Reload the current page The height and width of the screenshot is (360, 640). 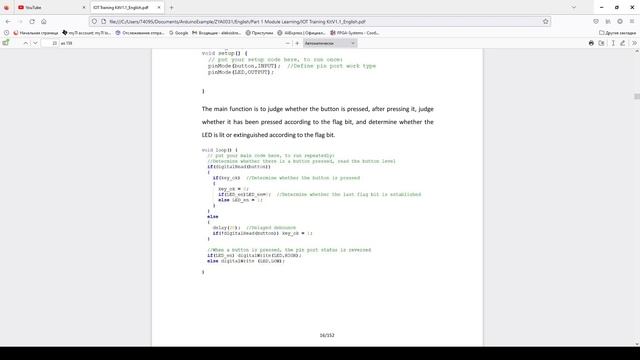[32, 21]
